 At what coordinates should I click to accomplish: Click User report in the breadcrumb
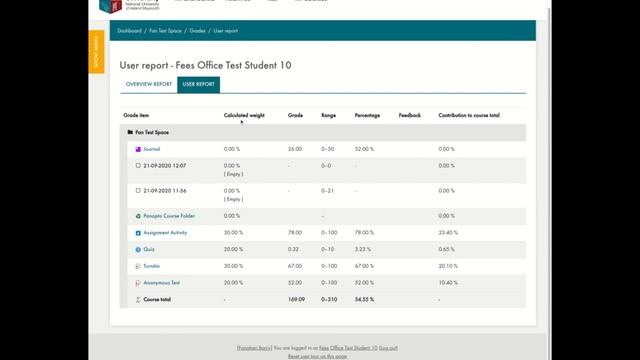coord(225,31)
